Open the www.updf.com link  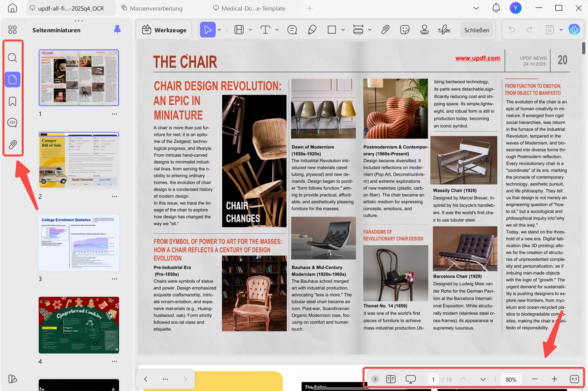pos(478,58)
